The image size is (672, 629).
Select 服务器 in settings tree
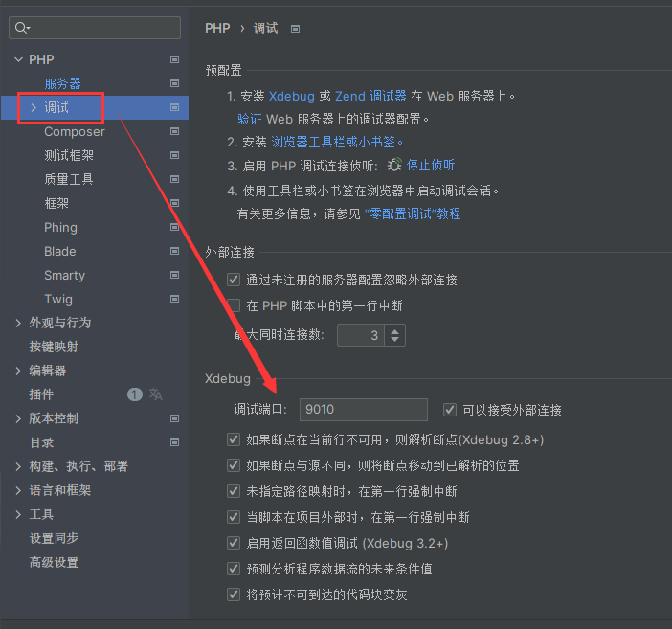click(62, 83)
